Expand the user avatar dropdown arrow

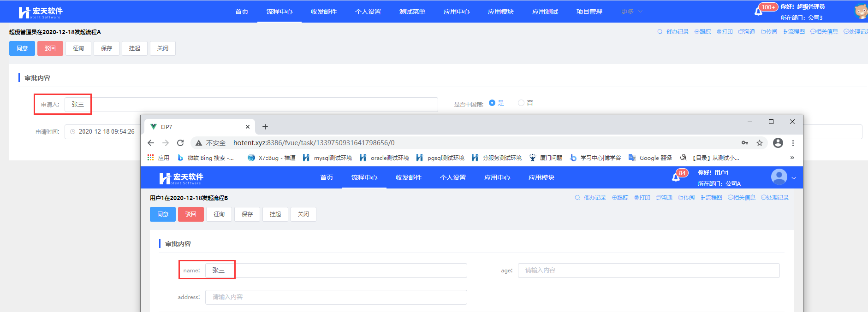coord(794,178)
